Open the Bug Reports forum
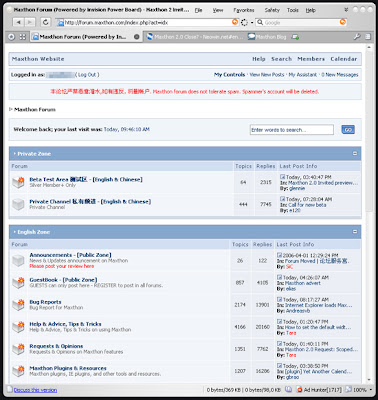 coord(45,302)
